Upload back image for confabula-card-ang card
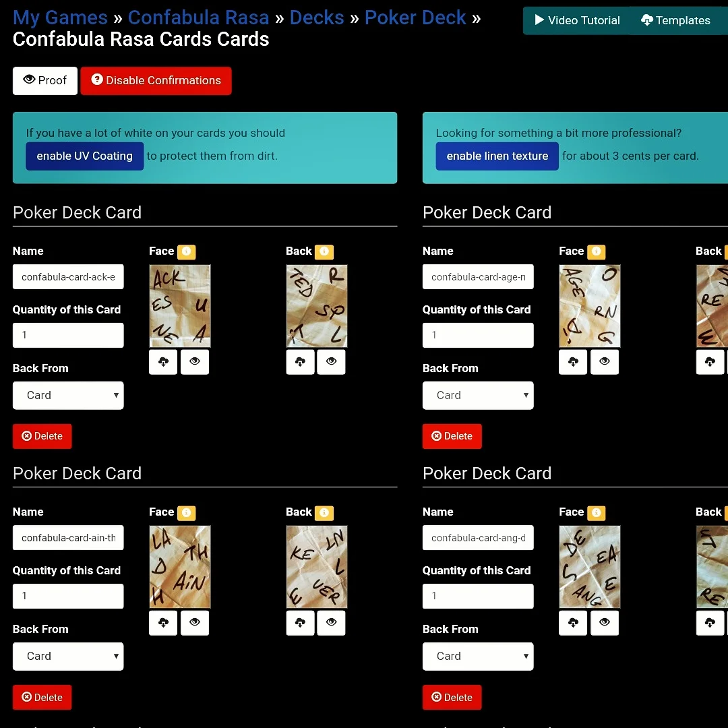Image resolution: width=728 pixels, height=728 pixels. point(710,623)
